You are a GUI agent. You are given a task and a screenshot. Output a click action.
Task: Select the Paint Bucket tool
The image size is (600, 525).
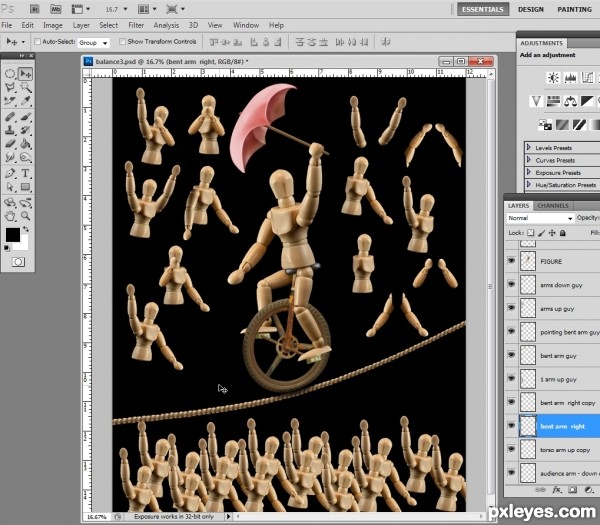(x=26, y=144)
